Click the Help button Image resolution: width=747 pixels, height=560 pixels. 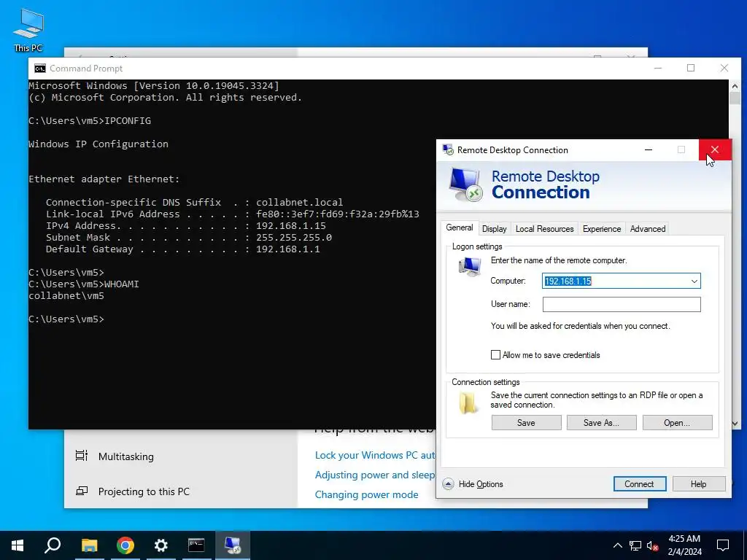click(x=698, y=484)
